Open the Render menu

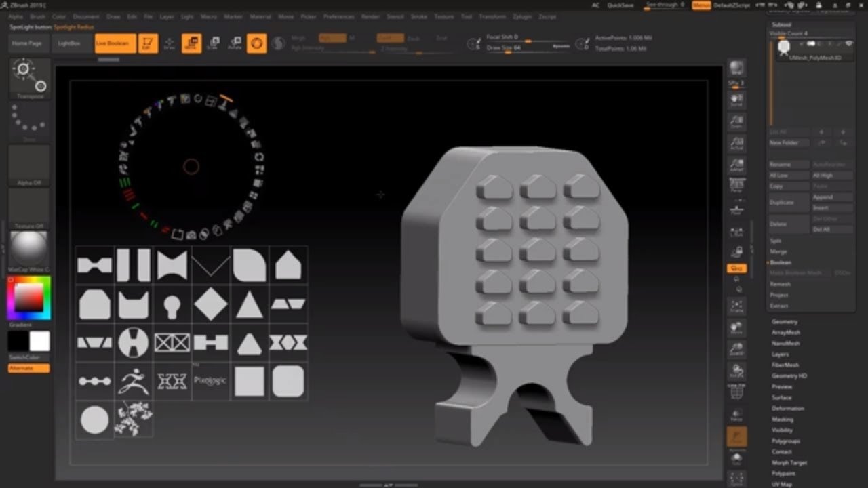pyautogui.click(x=370, y=16)
